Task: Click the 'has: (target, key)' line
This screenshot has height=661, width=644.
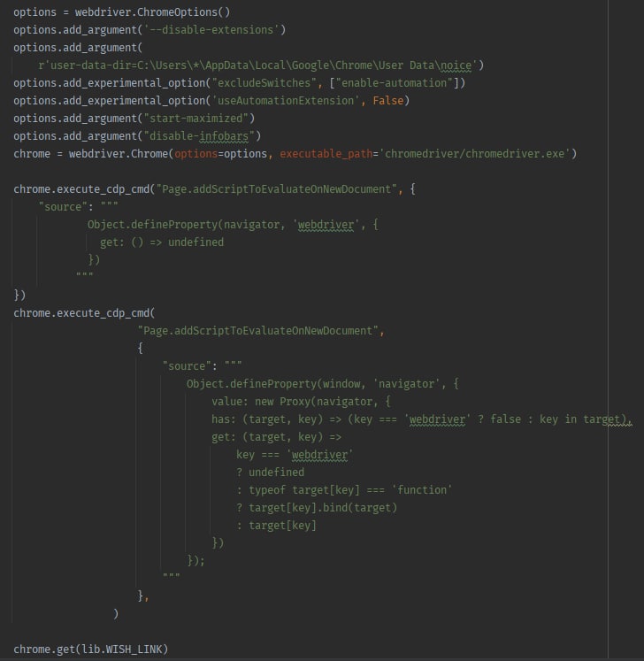Action: pyautogui.click(x=421, y=419)
